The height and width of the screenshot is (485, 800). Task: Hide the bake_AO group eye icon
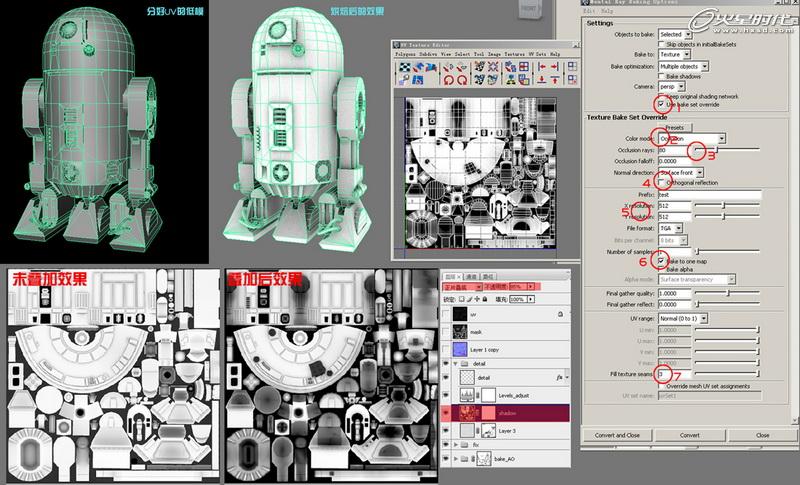tap(446, 459)
